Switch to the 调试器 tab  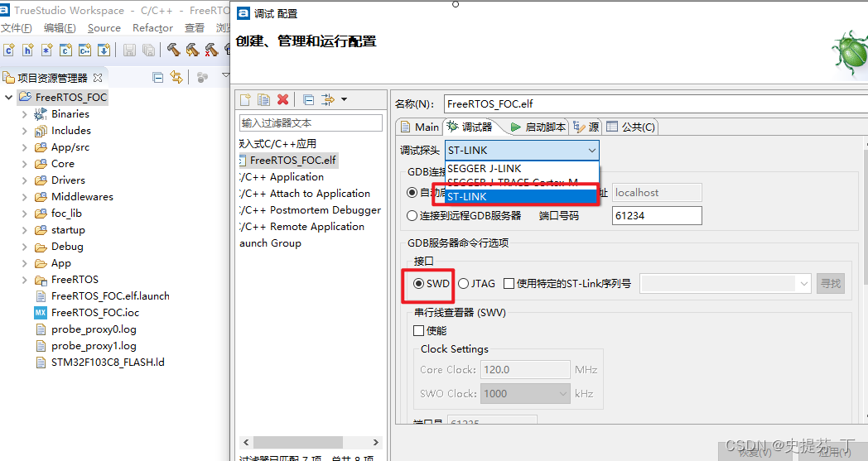coord(470,127)
